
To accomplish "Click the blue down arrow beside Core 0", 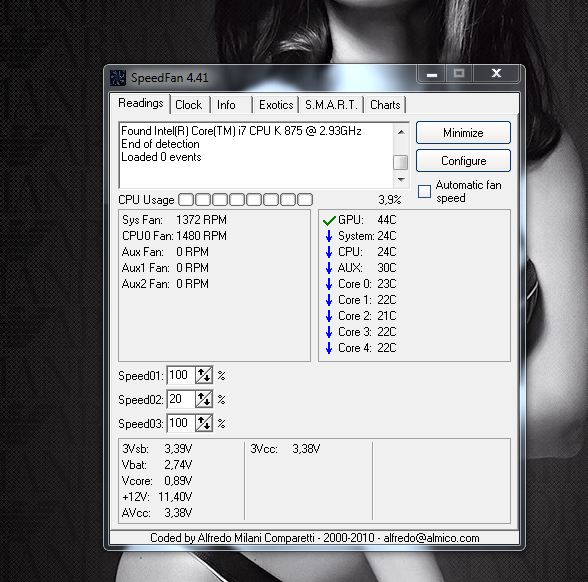I will pyautogui.click(x=329, y=284).
